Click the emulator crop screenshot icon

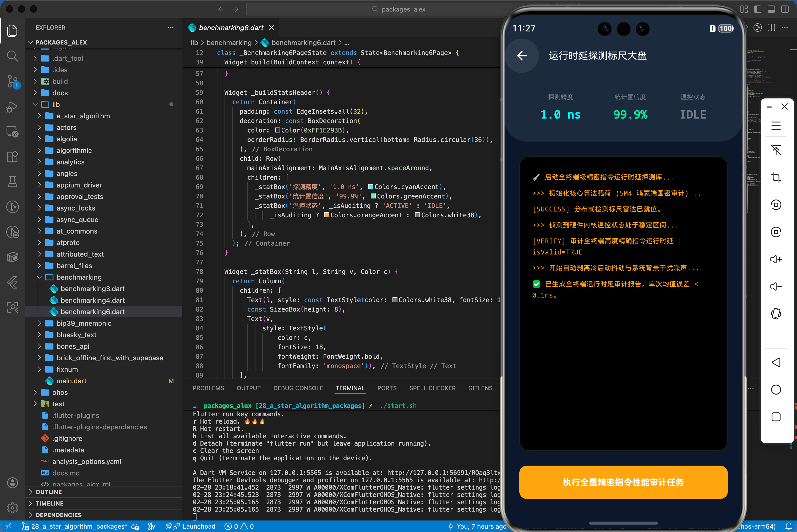tap(776, 178)
